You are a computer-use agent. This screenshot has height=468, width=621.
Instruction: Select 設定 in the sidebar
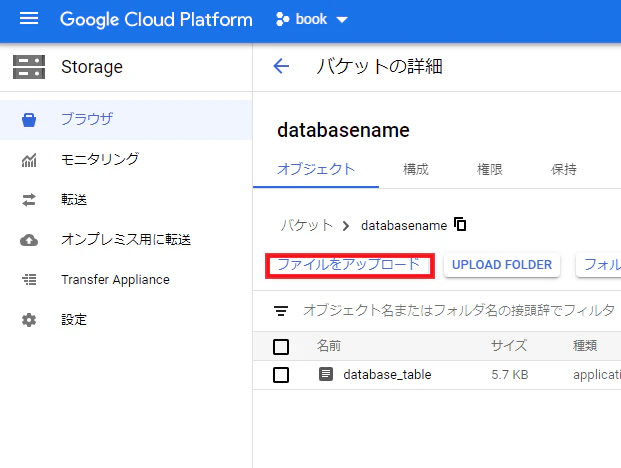coord(126,320)
